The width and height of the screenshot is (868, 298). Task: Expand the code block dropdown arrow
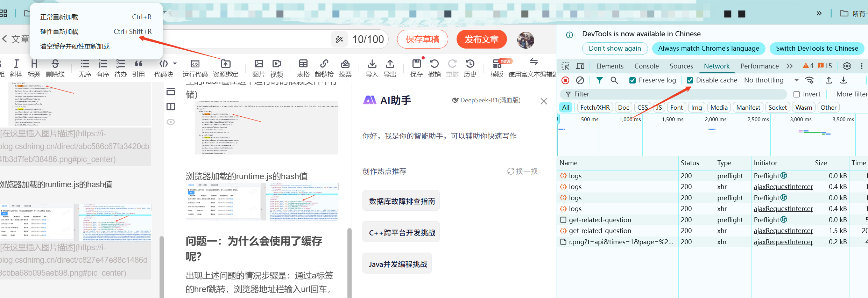coord(175,64)
